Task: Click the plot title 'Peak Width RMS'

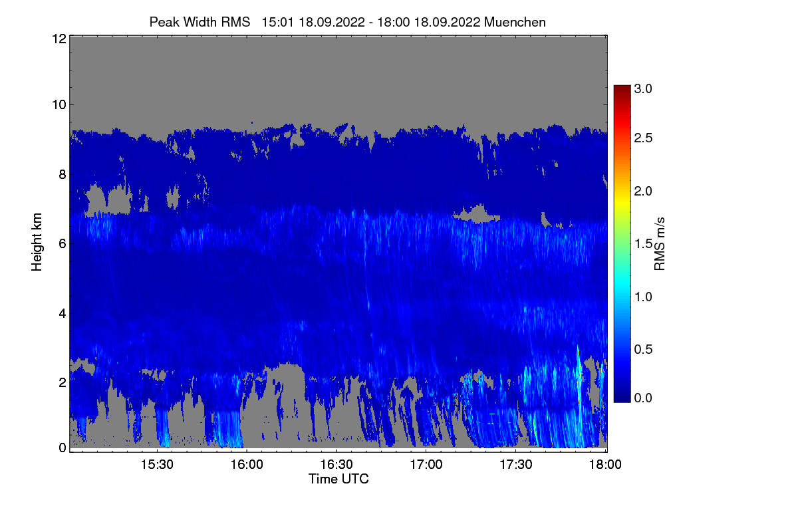Action: pyautogui.click(x=199, y=22)
